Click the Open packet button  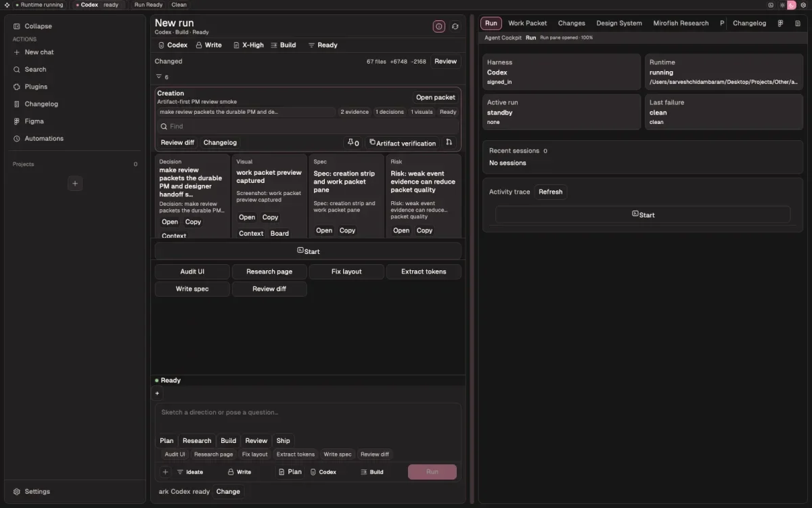[x=436, y=98]
